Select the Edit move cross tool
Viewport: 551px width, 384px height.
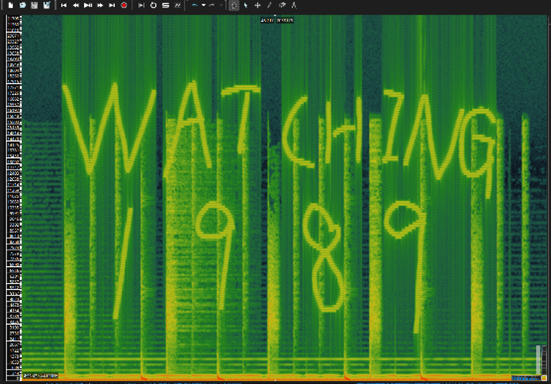pyautogui.click(x=258, y=5)
